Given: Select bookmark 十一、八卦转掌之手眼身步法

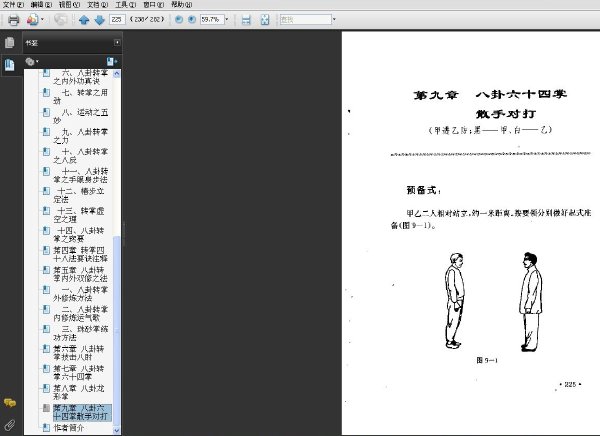Looking at the screenshot, I should [x=80, y=175].
